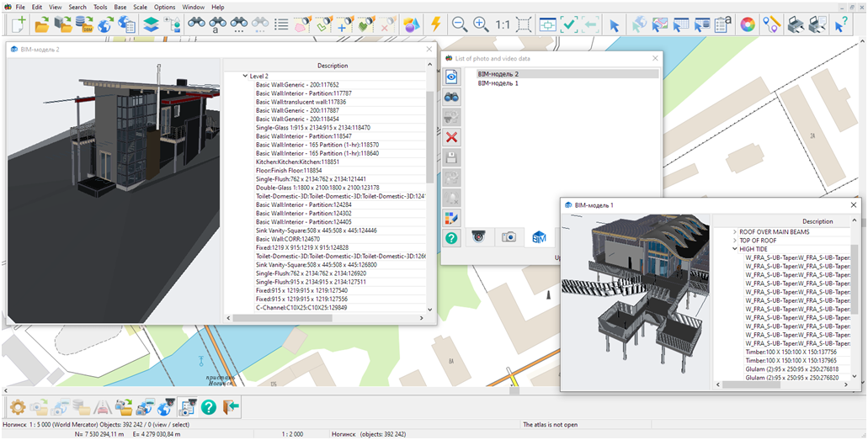This screenshot has width=868, height=440.
Task: Open the color wheel palette tool
Action: point(747,25)
